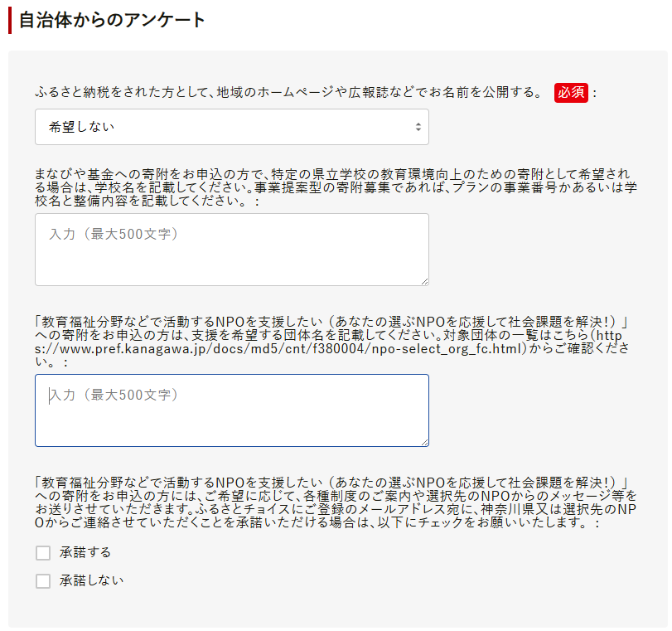Click the 承諾しない label text
This screenshot has width=672, height=631.
(91, 580)
